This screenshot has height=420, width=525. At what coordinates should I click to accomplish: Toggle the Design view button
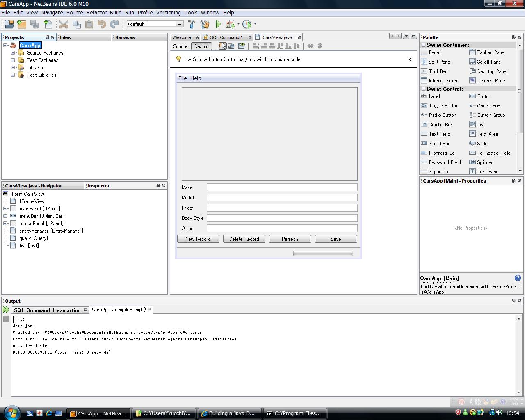tap(201, 46)
